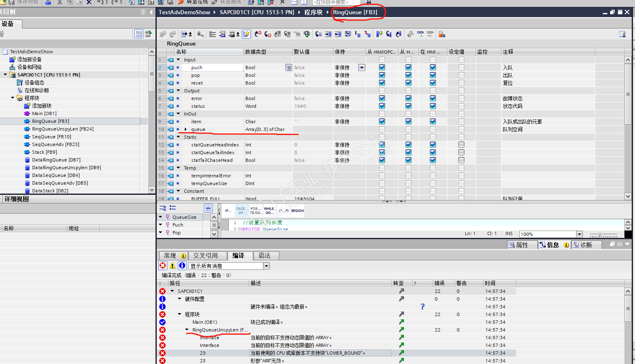Insert FOR TO DO statement snippet
Screen dimensions: 635x364
[256, 211]
